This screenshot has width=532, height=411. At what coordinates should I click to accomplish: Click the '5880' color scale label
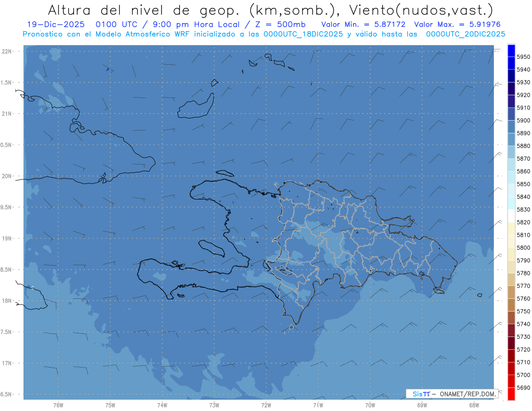pos(524,146)
